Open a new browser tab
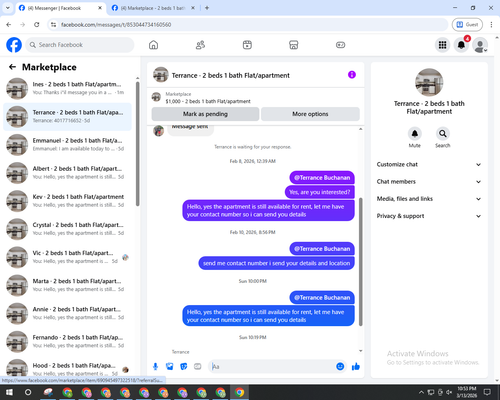This screenshot has width=500, height=400. click(207, 8)
